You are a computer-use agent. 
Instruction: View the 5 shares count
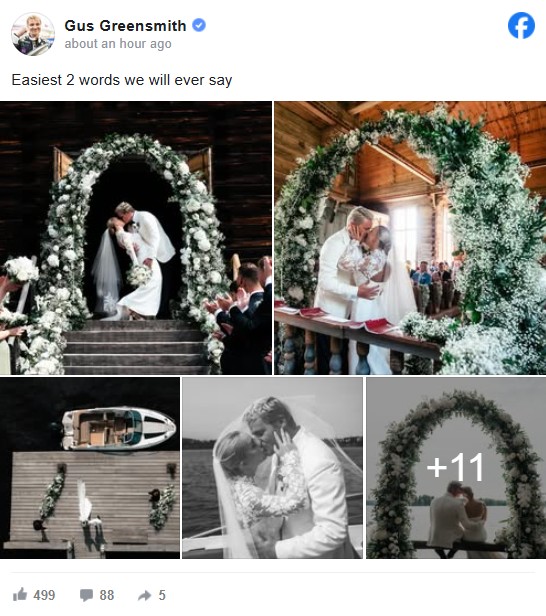162,595
